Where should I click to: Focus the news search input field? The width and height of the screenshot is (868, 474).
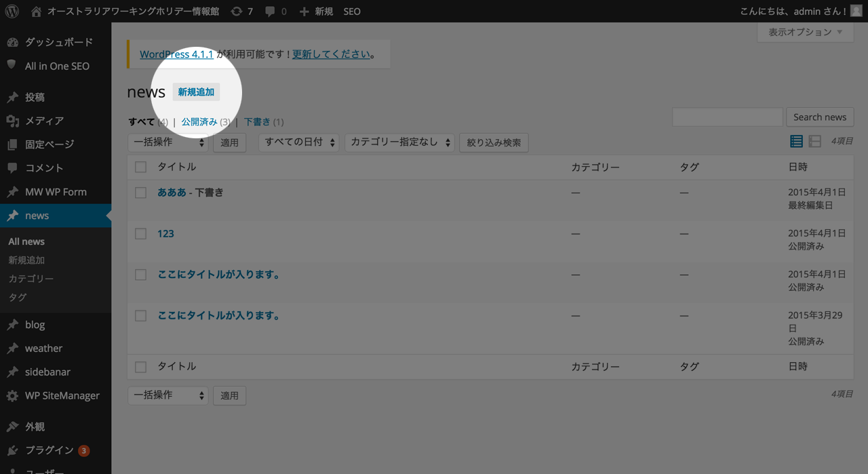[727, 117]
